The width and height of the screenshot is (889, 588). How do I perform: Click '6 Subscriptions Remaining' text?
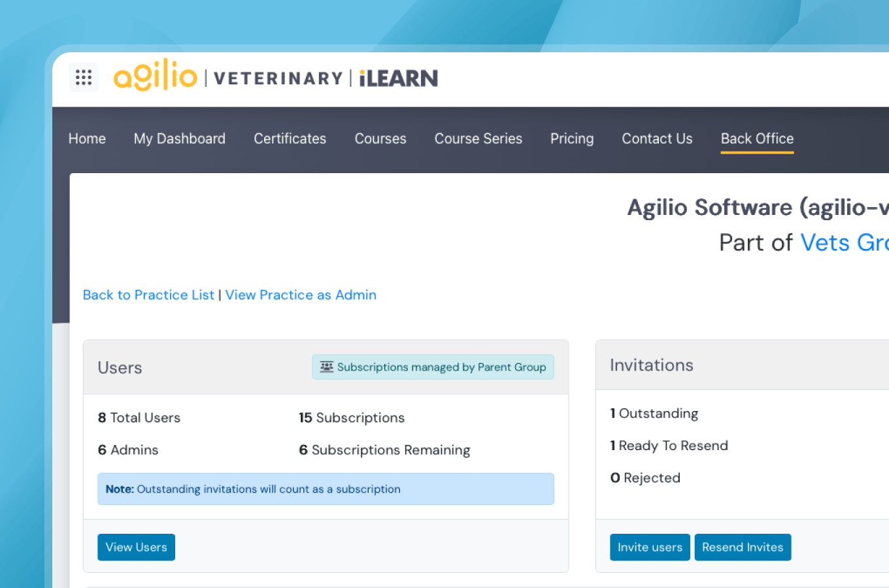tap(384, 449)
